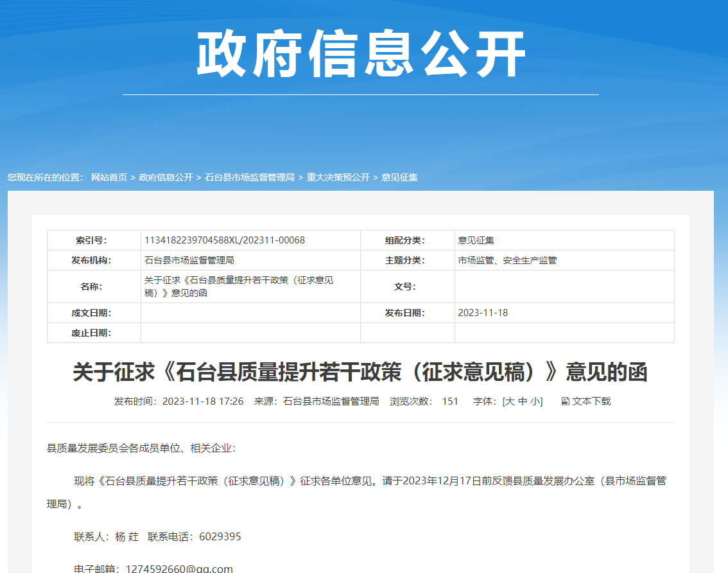
Task: Click the 发布日期 value 2023-11-18
Action: [483, 313]
